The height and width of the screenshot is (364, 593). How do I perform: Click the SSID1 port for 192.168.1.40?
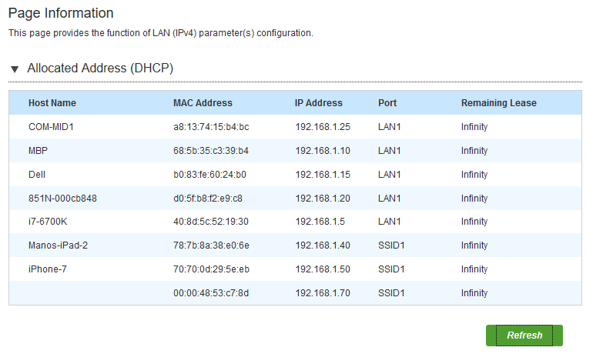pos(391,245)
